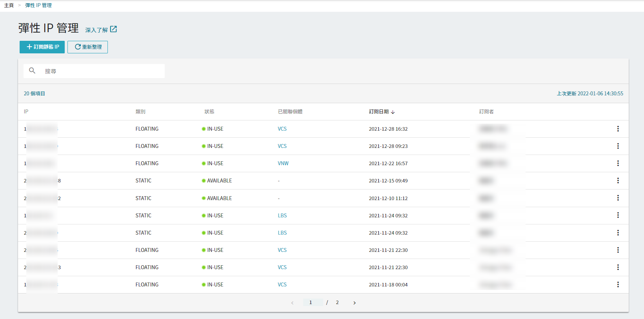Click the 類別 column header
This screenshot has height=319, width=644.
pyautogui.click(x=140, y=112)
